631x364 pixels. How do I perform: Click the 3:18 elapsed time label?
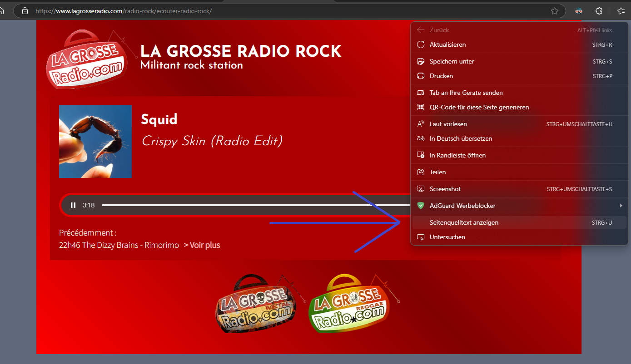click(x=89, y=205)
